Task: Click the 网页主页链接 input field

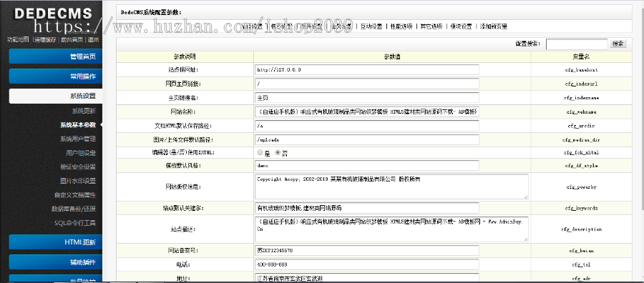Action: (367, 84)
